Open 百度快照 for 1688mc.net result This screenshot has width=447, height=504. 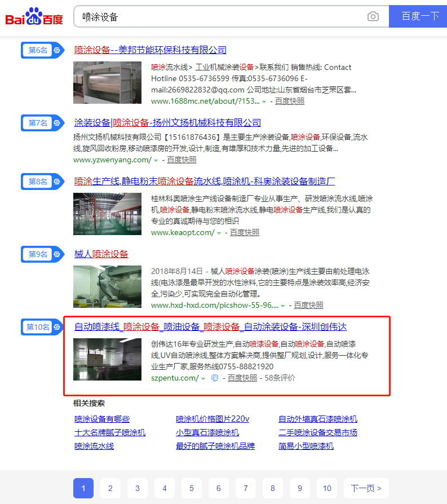[x=290, y=101]
